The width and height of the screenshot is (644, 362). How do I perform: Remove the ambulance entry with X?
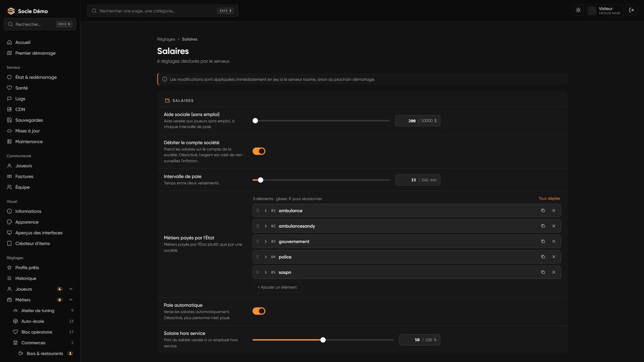(x=554, y=211)
